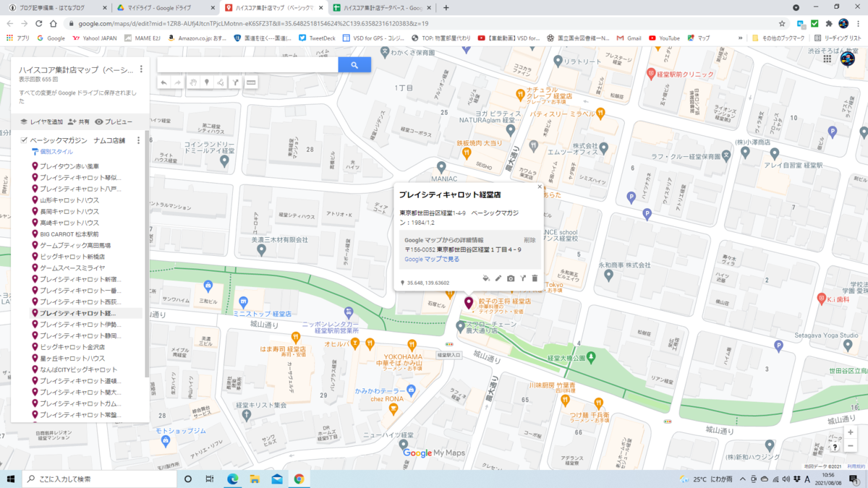The image size is (868, 488).
Task: Open style paint bucket in info popup
Action: point(486,278)
